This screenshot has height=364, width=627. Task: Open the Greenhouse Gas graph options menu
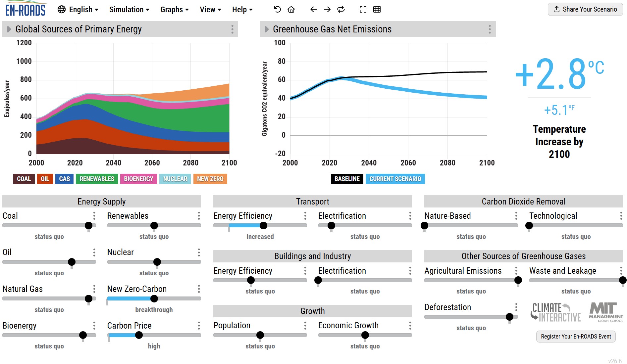click(x=490, y=29)
